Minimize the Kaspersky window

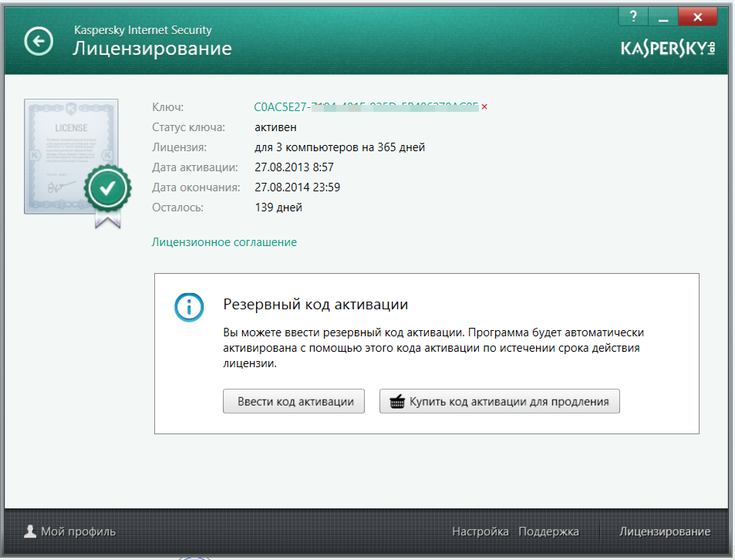[663, 17]
